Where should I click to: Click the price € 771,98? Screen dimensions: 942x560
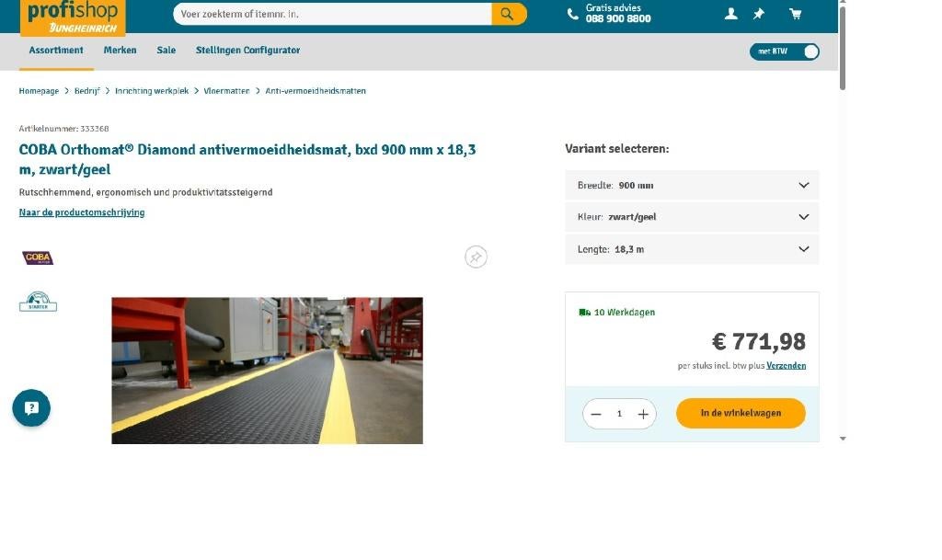tap(759, 341)
